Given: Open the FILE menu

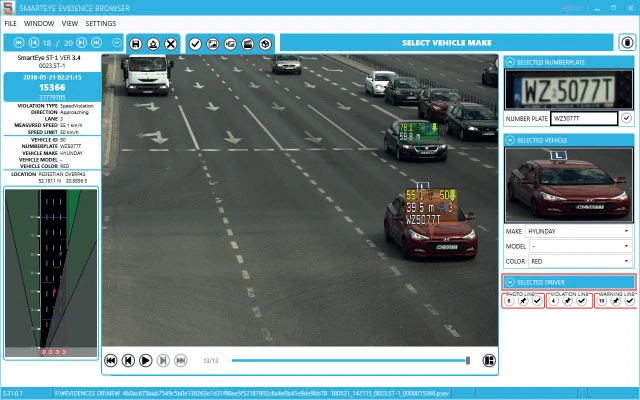Looking at the screenshot, I should click(11, 23).
